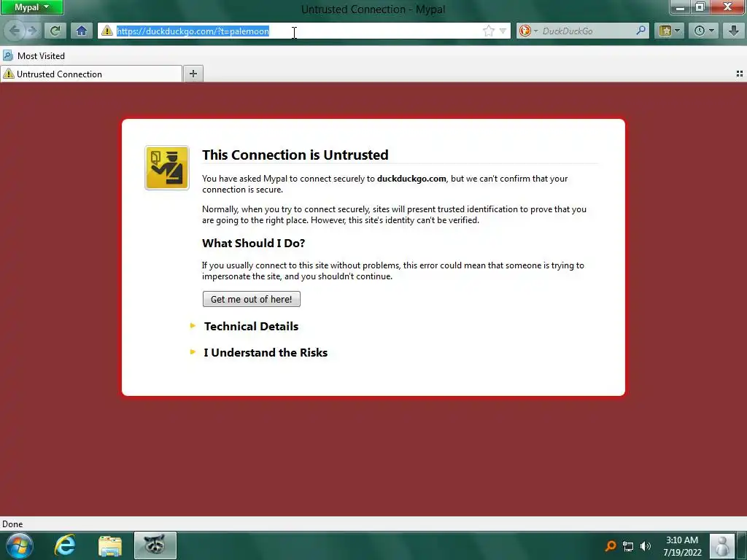Click the search magnifier icon
Viewport: 747px width, 560px height.
pos(641,31)
